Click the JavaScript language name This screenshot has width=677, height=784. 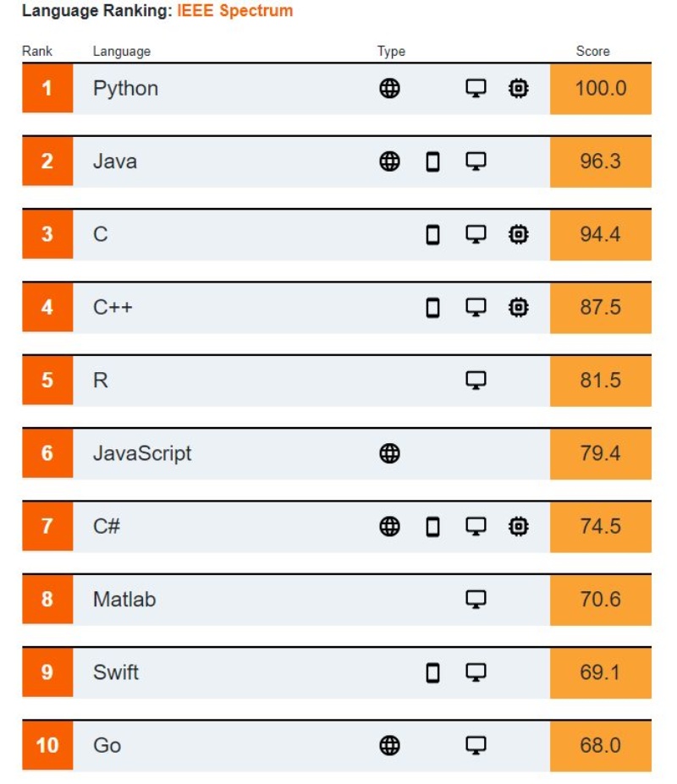142,453
